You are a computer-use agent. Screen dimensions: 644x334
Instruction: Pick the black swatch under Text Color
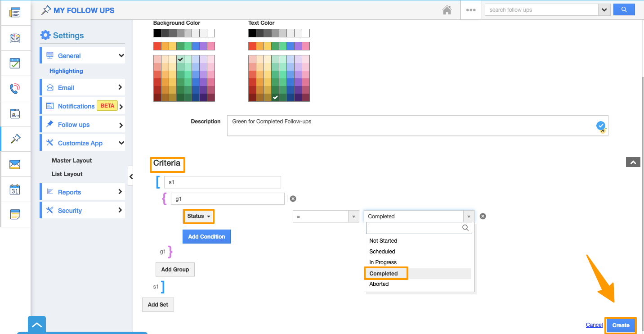click(252, 33)
